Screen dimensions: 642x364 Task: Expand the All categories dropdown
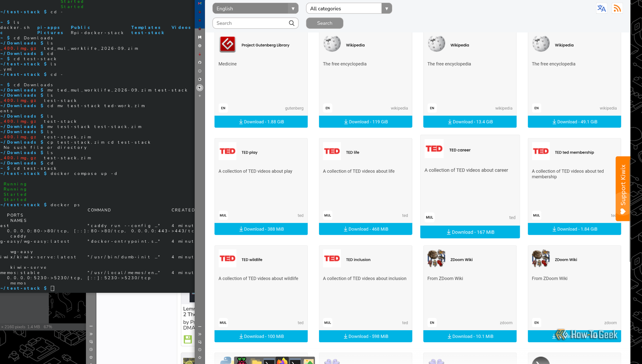[349, 8]
